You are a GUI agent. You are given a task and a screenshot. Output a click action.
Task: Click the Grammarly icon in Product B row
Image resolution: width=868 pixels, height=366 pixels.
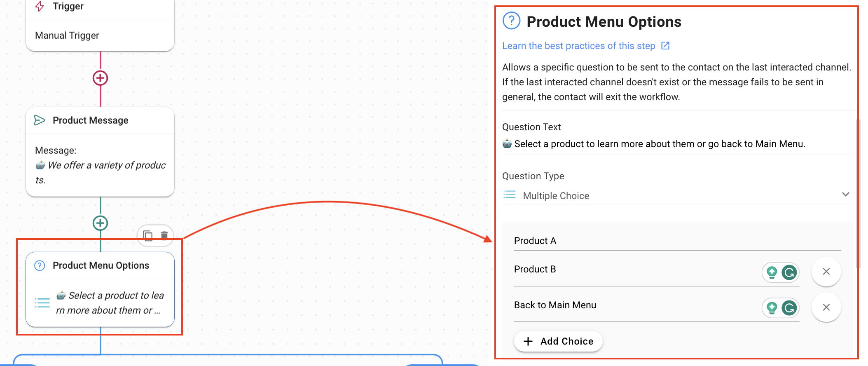coord(789,272)
